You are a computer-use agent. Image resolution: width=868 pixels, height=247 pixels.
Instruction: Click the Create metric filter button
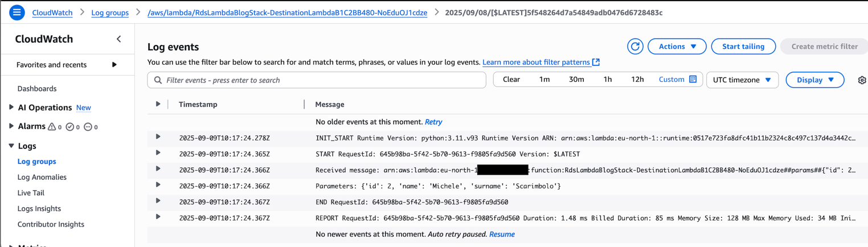[824, 47]
